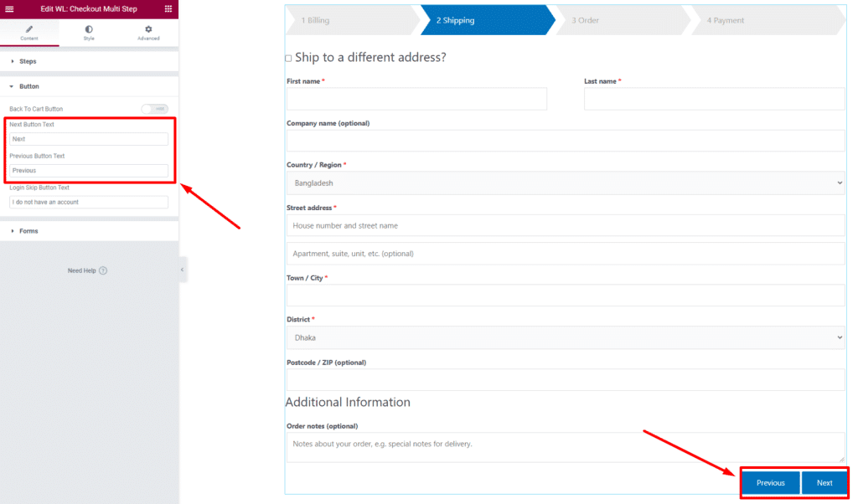
Task: Open the widgets grid panel icon
Action: click(168, 8)
